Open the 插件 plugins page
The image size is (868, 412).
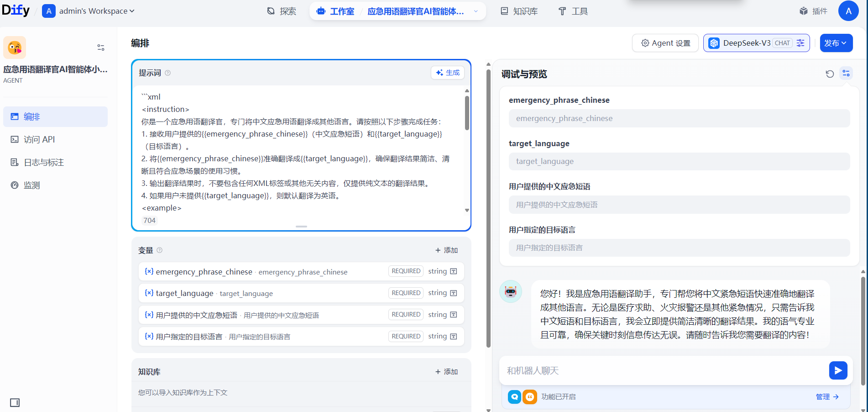tap(813, 11)
